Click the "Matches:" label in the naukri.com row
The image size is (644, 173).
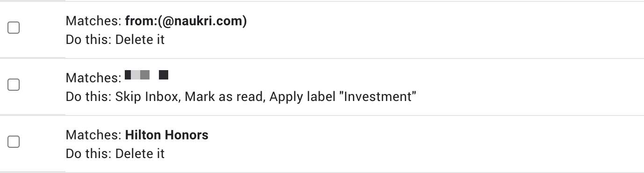point(93,21)
